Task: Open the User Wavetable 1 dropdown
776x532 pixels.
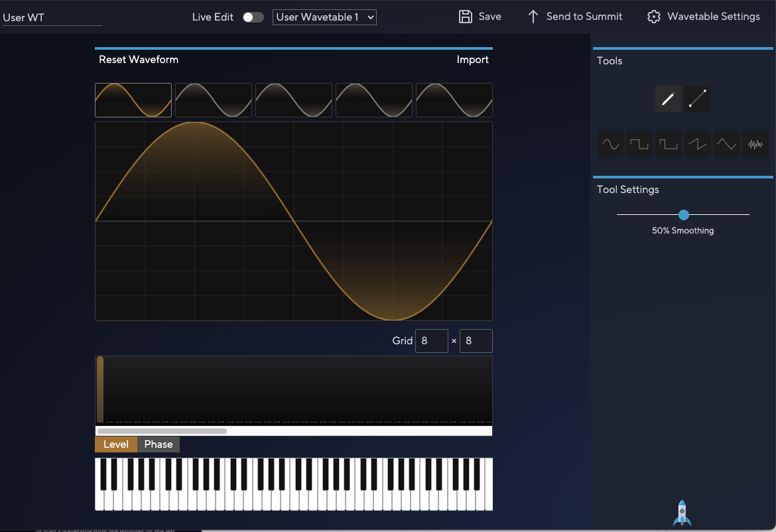Action: [x=324, y=17]
